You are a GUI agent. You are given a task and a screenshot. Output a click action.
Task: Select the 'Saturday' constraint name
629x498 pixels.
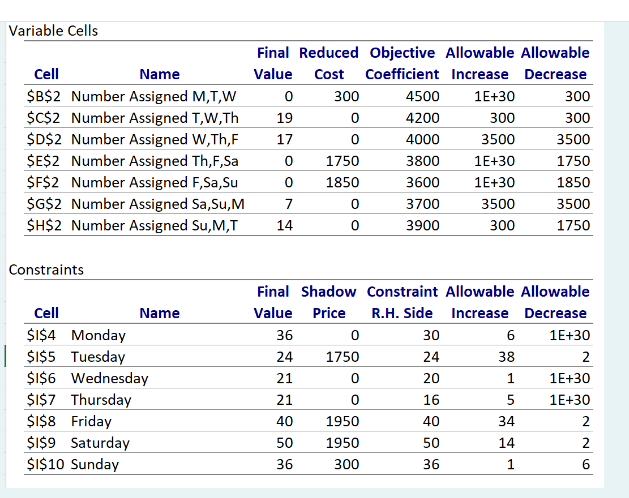tap(100, 443)
